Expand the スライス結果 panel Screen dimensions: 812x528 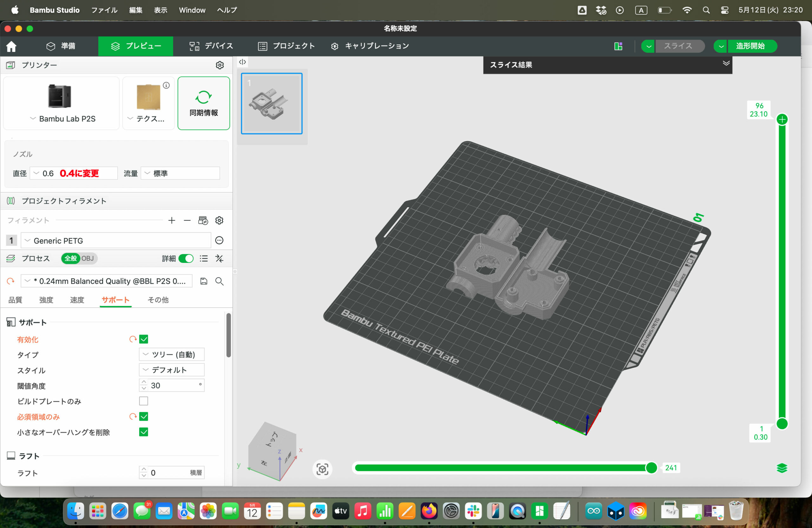click(726, 63)
